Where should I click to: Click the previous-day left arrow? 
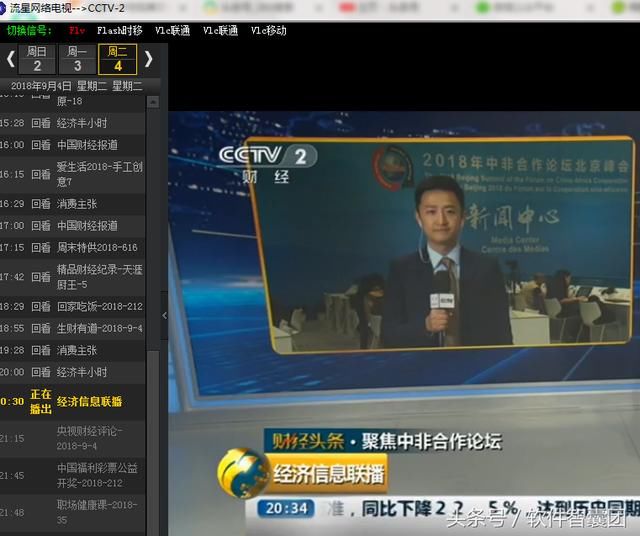click(10, 59)
